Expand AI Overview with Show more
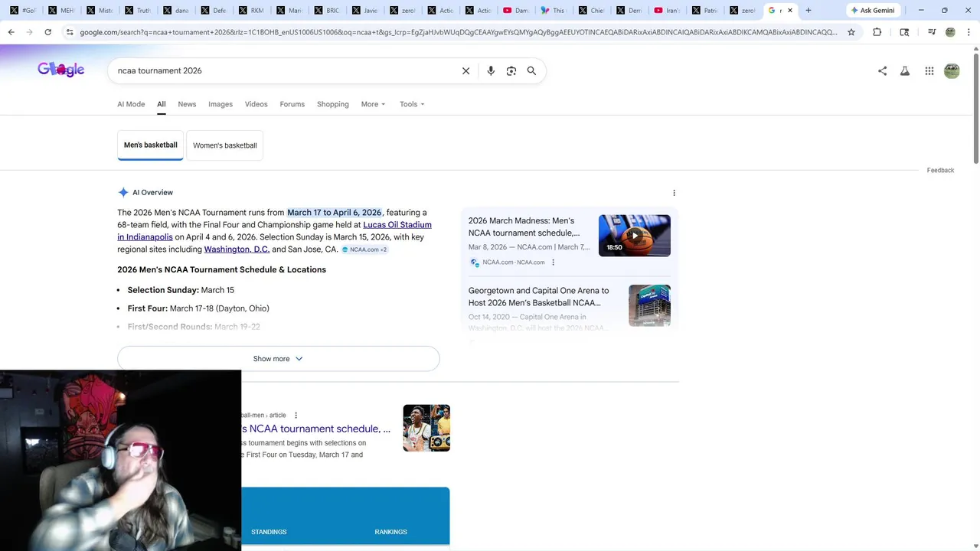 point(279,359)
